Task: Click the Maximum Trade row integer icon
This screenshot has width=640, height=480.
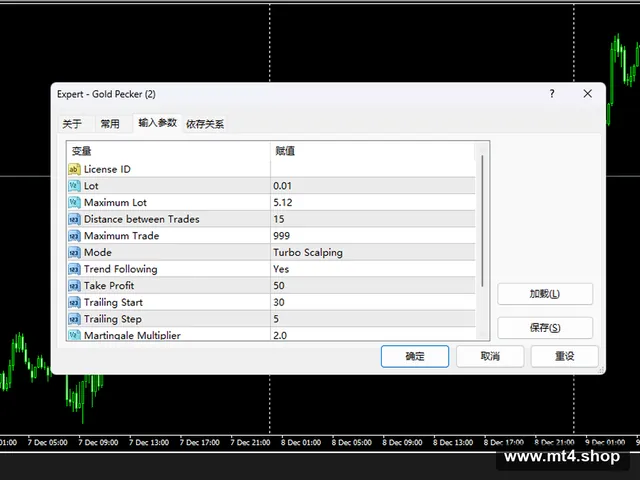Action: click(x=74, y=236)
